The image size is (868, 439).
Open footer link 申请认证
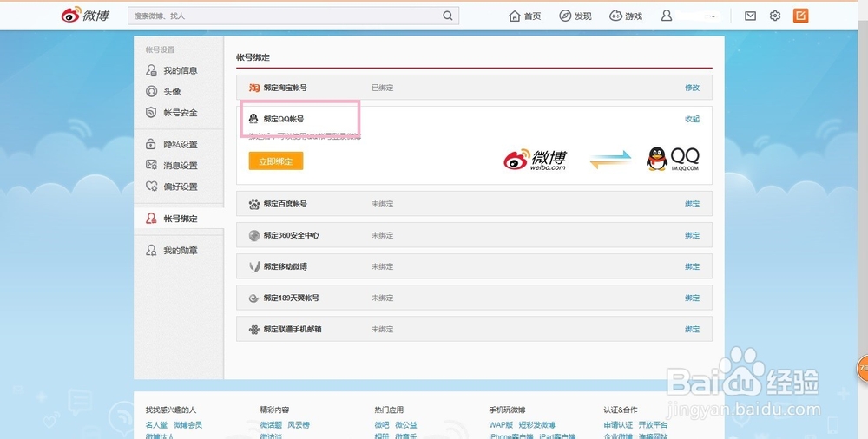618,425
